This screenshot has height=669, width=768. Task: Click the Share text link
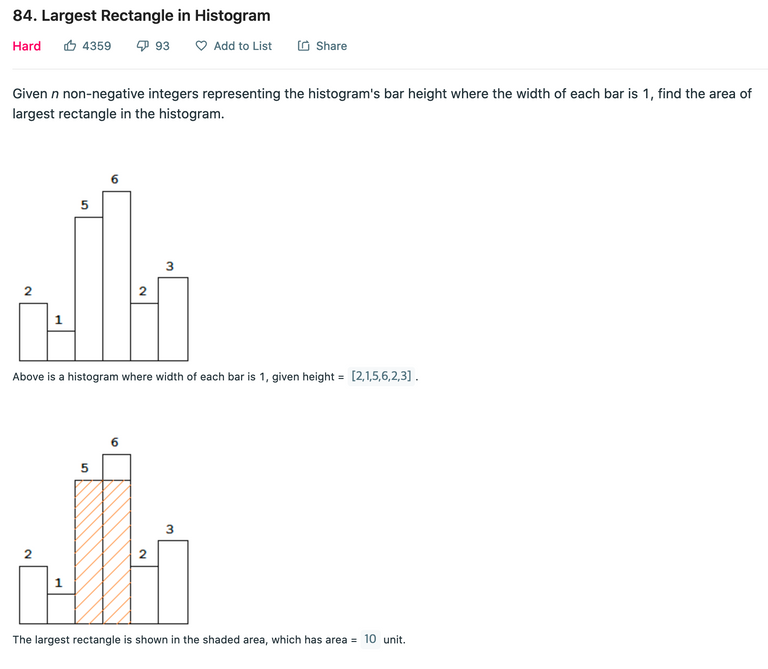coord(332,46)
